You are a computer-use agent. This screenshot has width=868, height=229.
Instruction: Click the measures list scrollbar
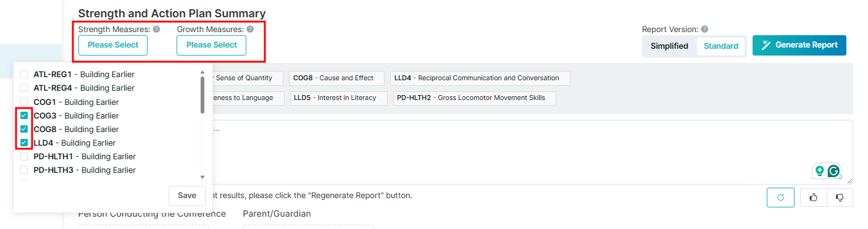(202, 95)
